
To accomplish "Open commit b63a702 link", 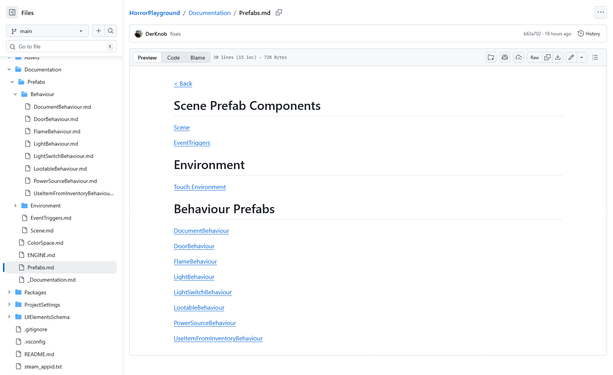I will [532, 34].
